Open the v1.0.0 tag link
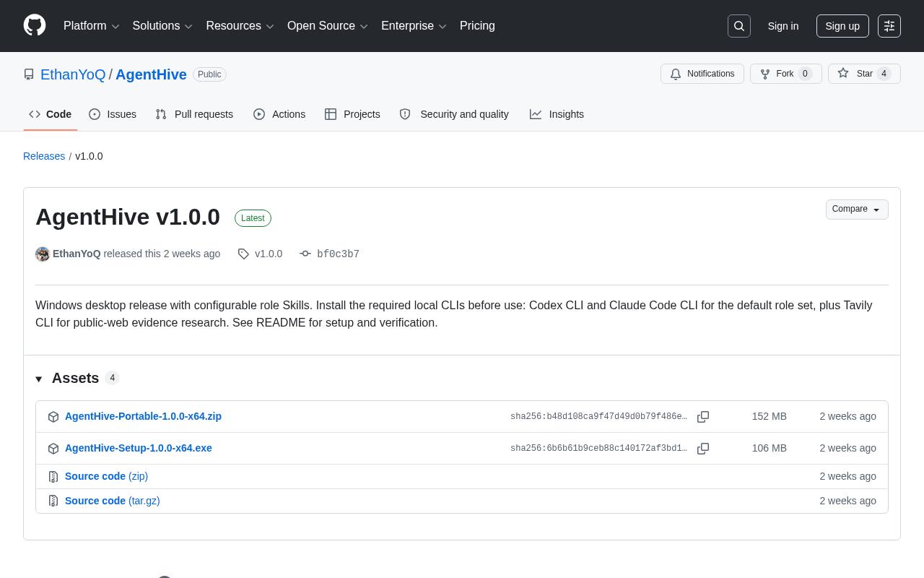Viewport: 924px width, 578px height. [x=269, y=254]
